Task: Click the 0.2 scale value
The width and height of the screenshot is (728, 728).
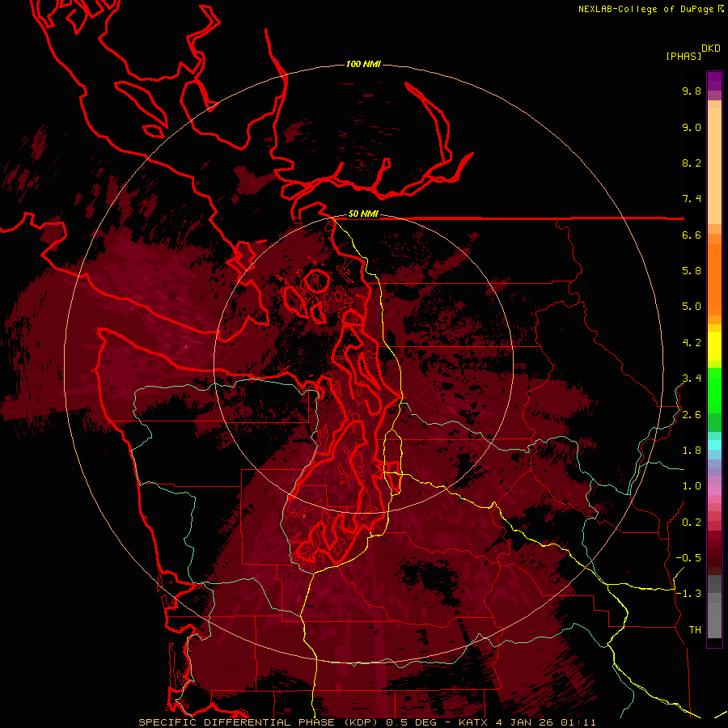Action: point(692,523)
